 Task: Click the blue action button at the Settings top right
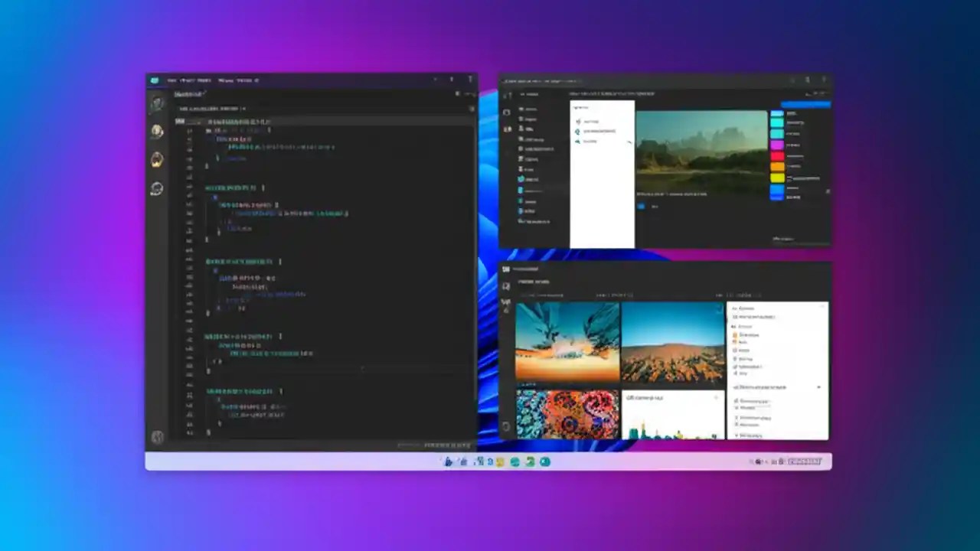805,105
